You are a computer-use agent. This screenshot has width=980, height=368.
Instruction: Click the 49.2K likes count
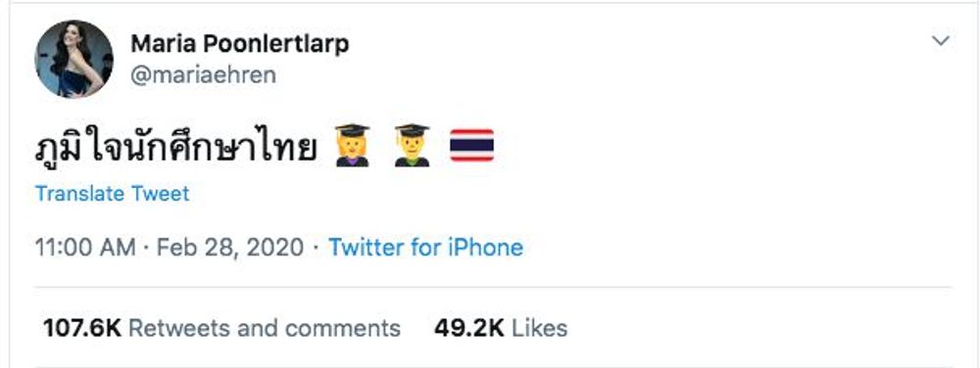tap(468, 328)
